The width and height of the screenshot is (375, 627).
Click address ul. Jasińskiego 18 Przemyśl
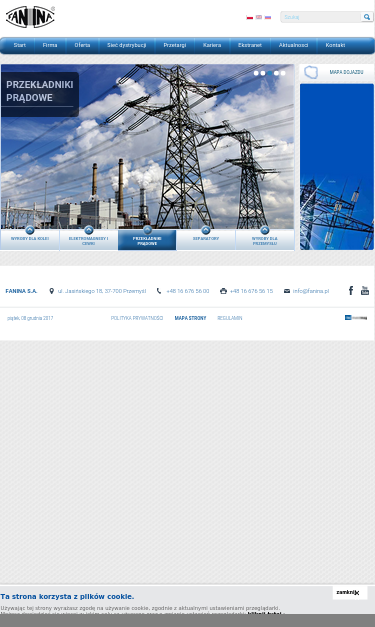click(102, 291)
